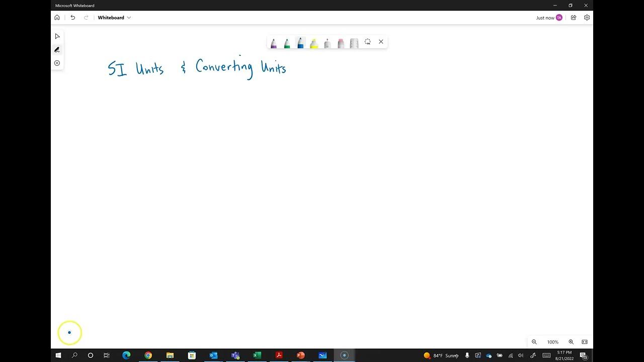Open the notification center
The height and width of the screenshot is (362, 644).
tap(583, 355)
